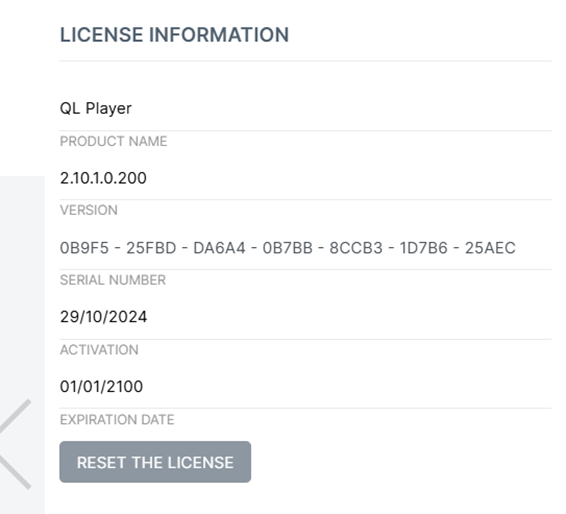Click the ACTIVATION label
Image resolution: width=566 pixels, height=514 pixels.
click(x=99, y=350)
